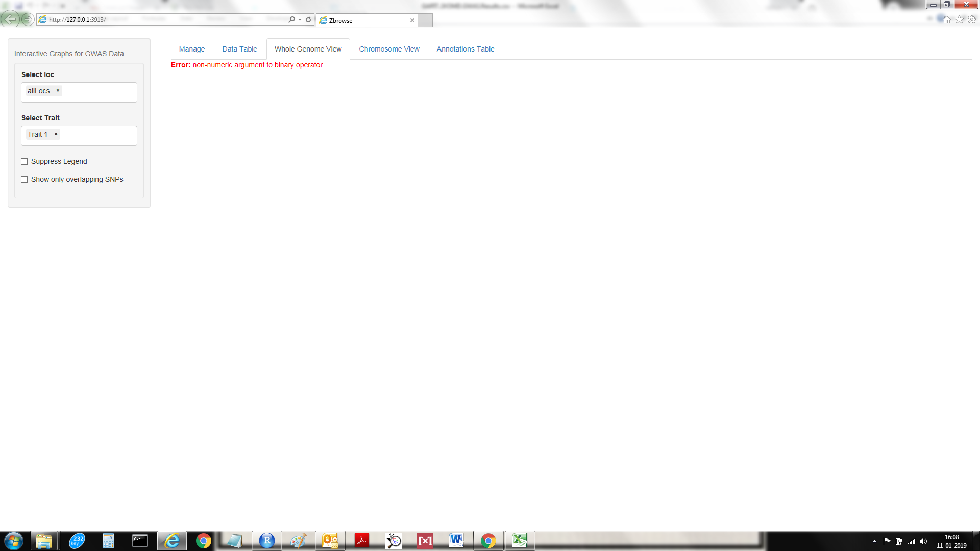
Task: Enable the Suppress Legend checkbox
Action: click(24, 162)
